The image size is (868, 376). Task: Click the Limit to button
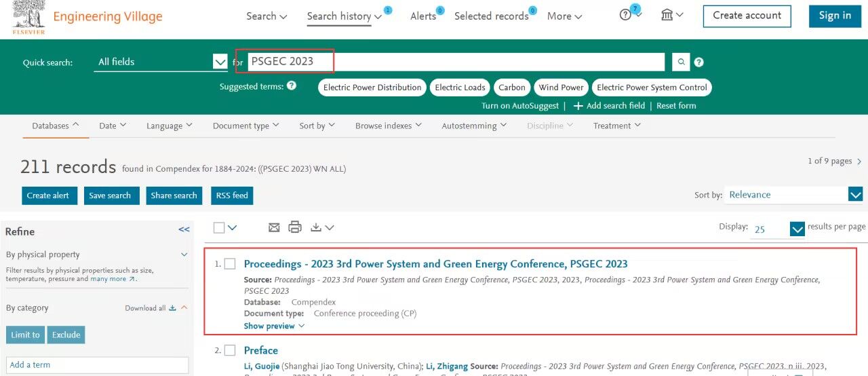tap(26, 335)
